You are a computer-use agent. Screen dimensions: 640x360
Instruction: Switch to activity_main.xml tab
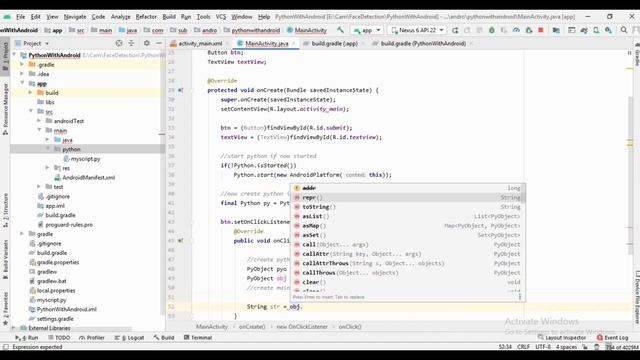pos(200,43)
